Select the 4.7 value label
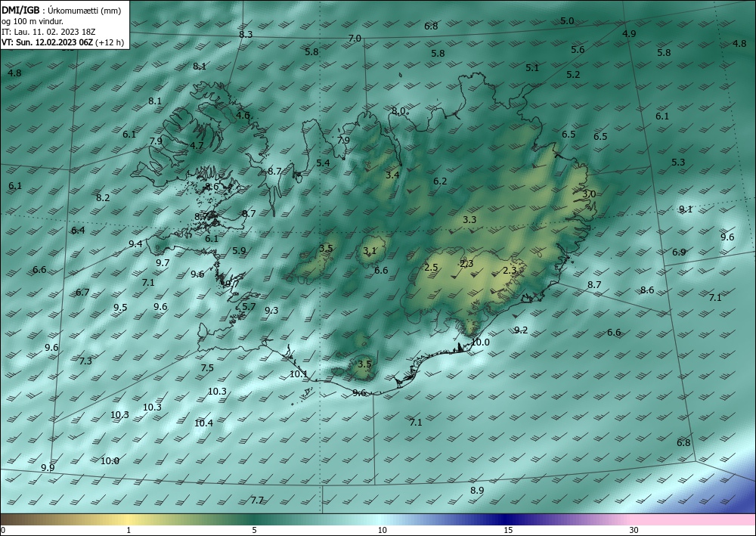756x536 pixels. pyautogui.click(x=197, y=146)
